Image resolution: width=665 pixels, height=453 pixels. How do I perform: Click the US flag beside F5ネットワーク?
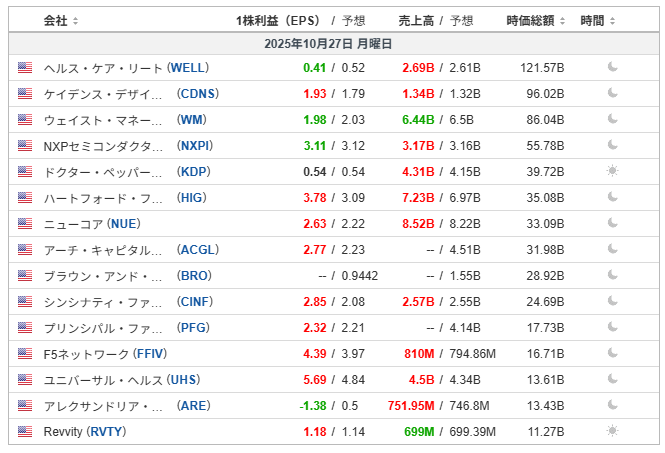click(x=25, y=353)
